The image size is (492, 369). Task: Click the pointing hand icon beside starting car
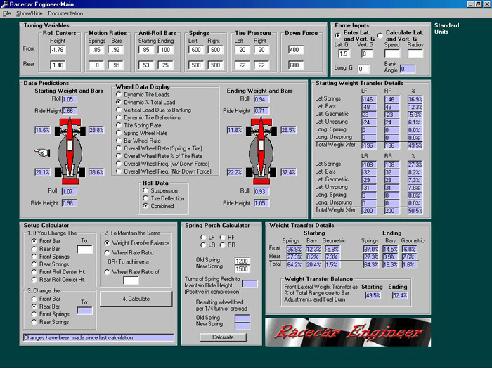click(42, 153)
